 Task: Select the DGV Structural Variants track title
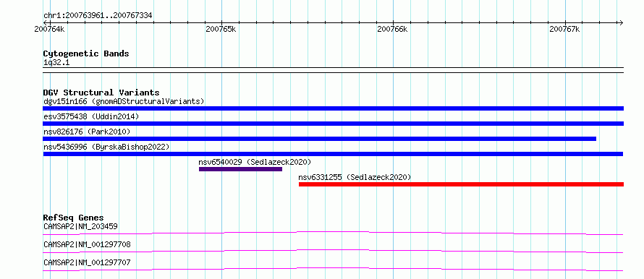(101, 93)
